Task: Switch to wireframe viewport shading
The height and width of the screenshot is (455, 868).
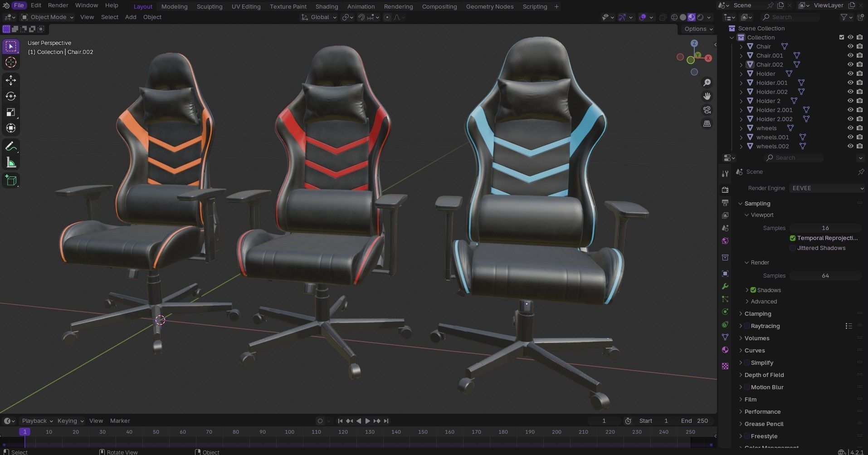Action: 674,17
